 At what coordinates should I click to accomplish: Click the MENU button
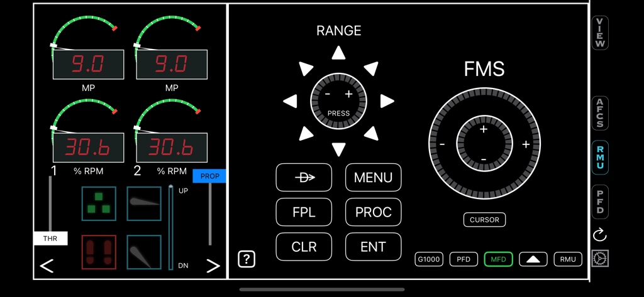click(x=374, y=177)
